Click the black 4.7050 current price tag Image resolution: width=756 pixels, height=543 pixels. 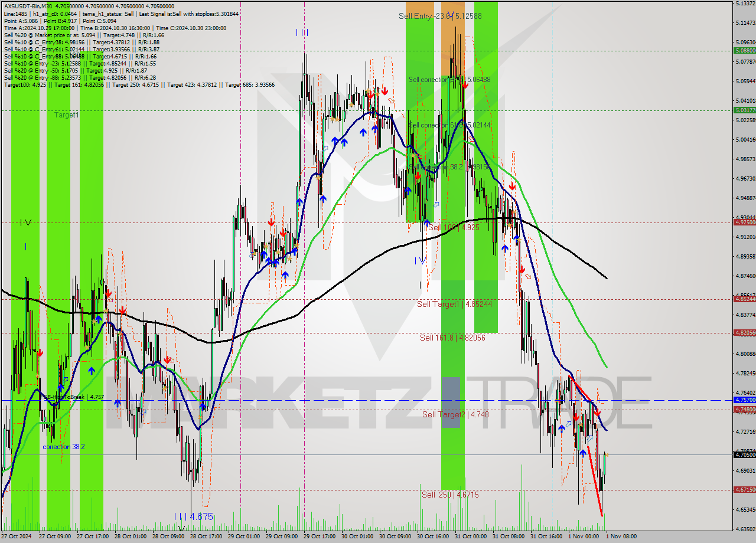point(744,455)
